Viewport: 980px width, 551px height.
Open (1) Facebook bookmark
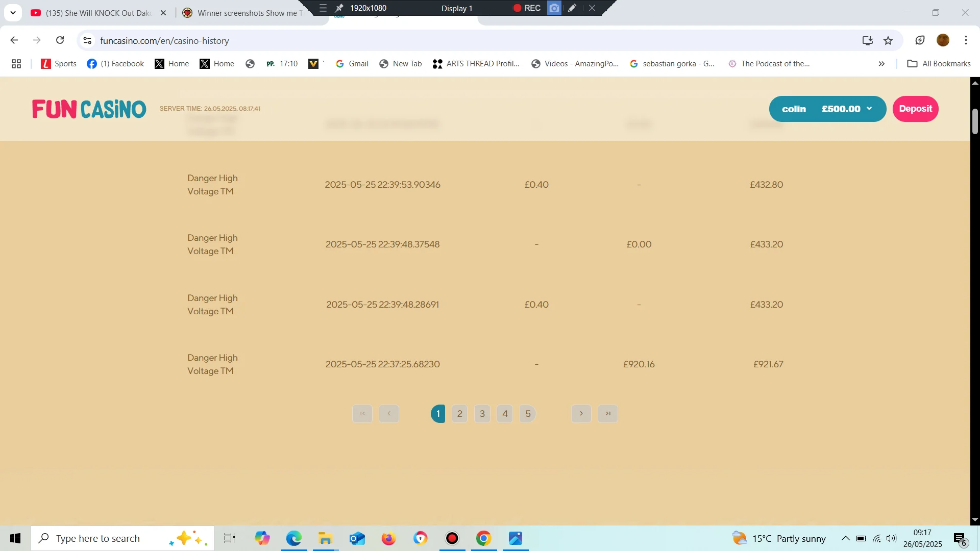[x=116, y=64]
